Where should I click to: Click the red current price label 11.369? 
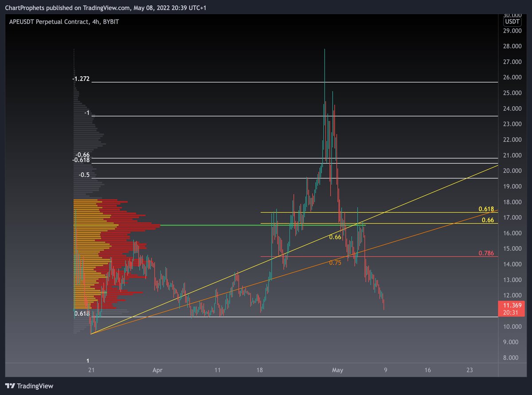coord(511,305)
